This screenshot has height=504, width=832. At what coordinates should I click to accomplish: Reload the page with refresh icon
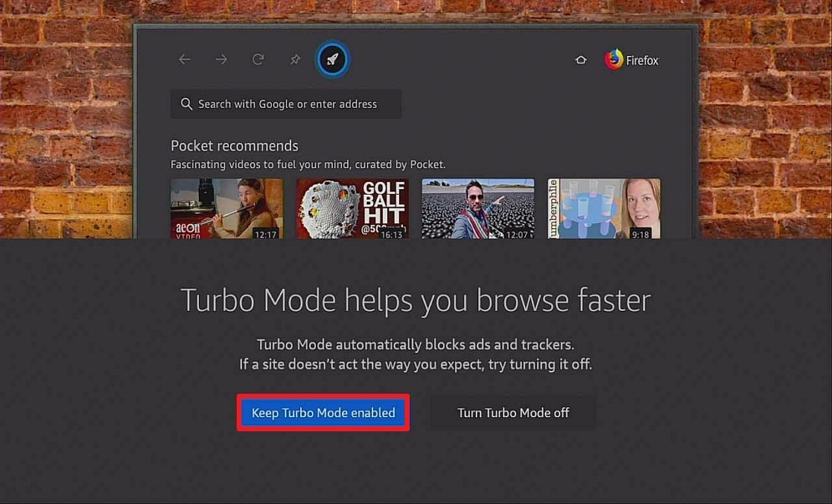[x=258, y=59]
